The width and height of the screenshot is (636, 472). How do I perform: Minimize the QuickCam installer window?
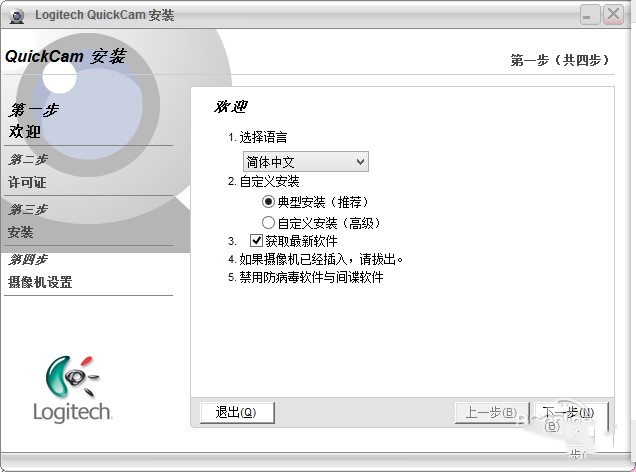click(589, 15)
